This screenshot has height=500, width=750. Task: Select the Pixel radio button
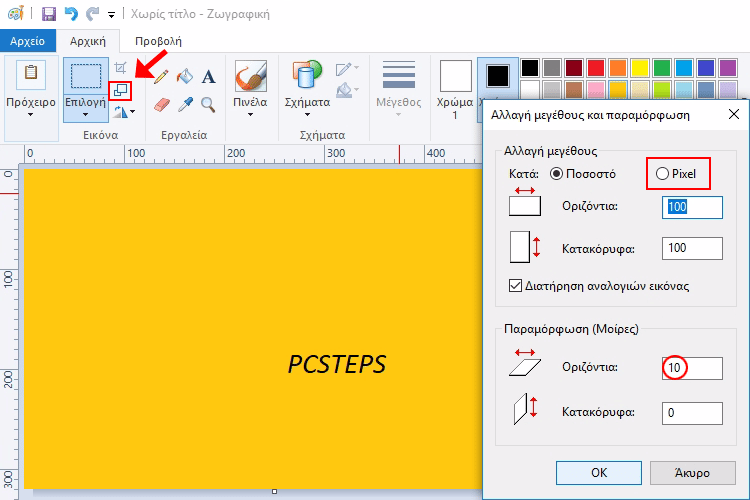(662, 174)
